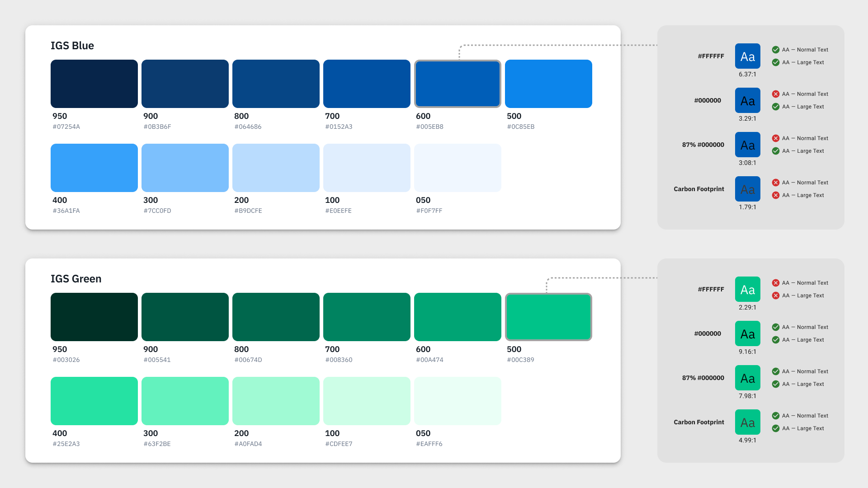Viewport: 868px width, 488px height.
Task: Click the #00674D hex code label
Action: click(x=248, y=360)
